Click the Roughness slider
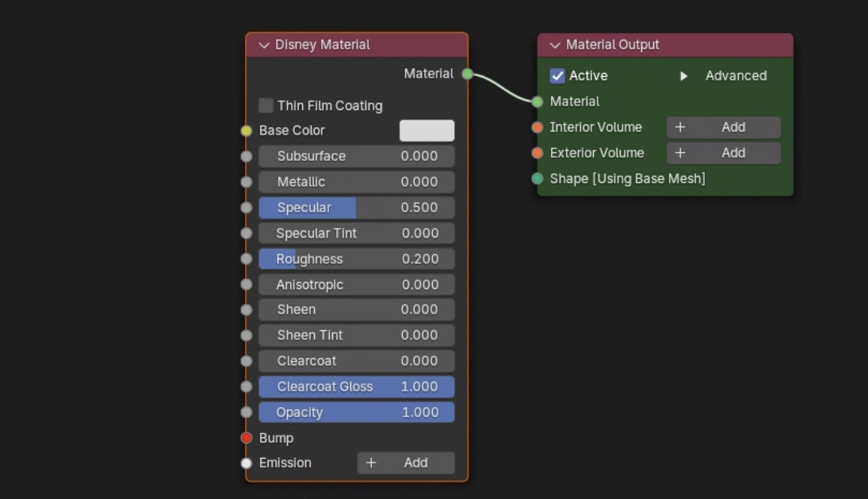 coord(356,259)
